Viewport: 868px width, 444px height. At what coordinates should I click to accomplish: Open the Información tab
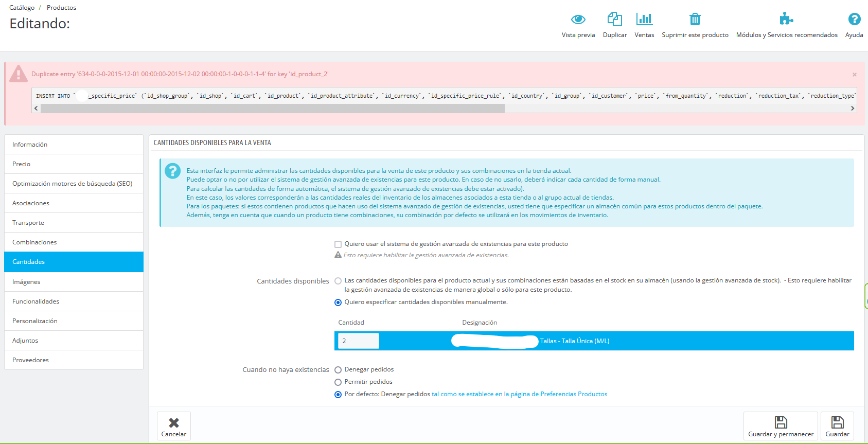pyautogui.click(x=74, y=145)
